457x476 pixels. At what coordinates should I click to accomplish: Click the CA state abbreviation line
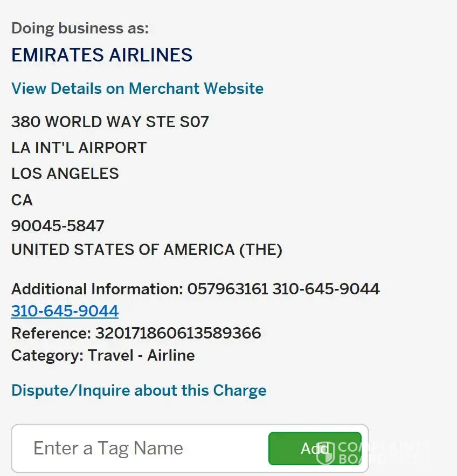pos(22,200)
